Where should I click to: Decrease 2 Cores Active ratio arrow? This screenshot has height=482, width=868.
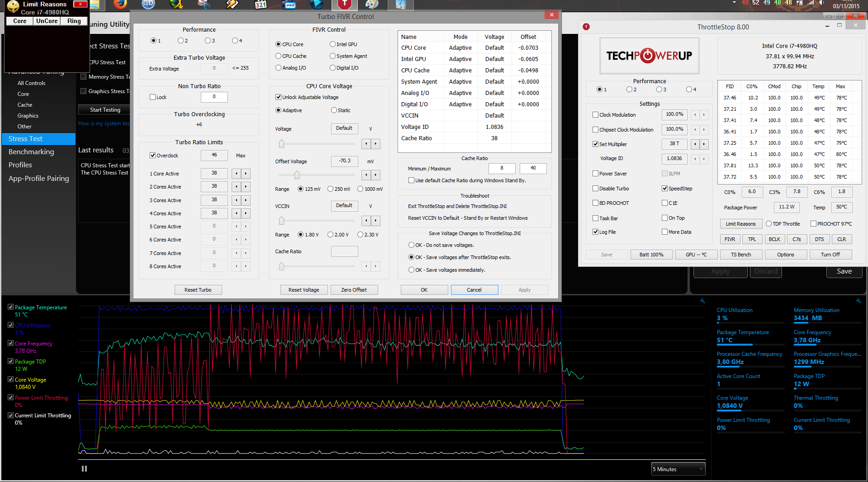click(236, 187)
